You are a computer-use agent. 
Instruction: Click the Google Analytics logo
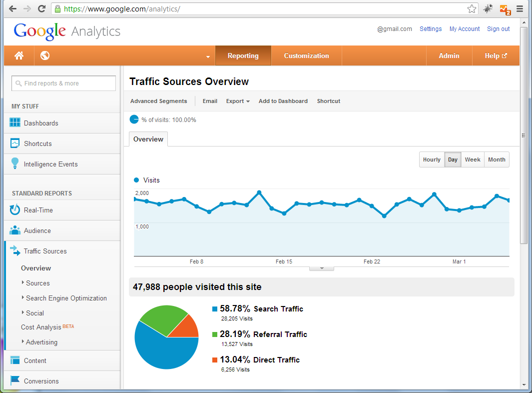pyautogui.click(x=67, y=31)
